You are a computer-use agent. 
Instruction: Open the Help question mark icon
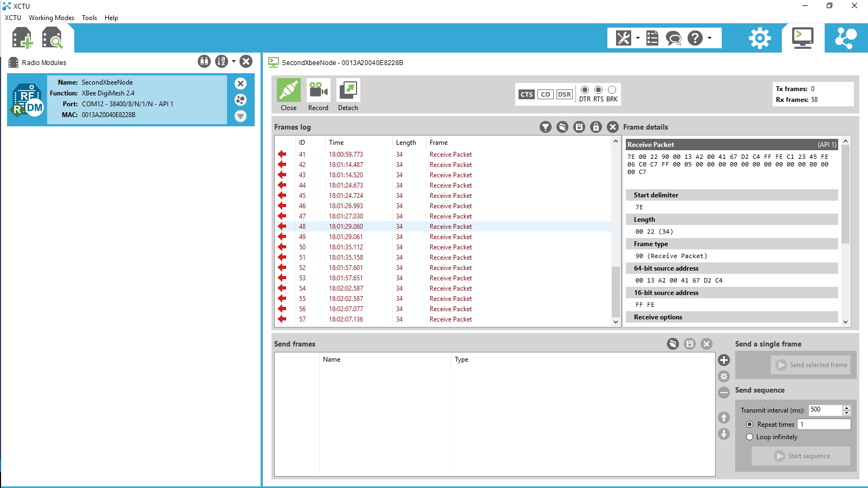(x=695, y=38)
